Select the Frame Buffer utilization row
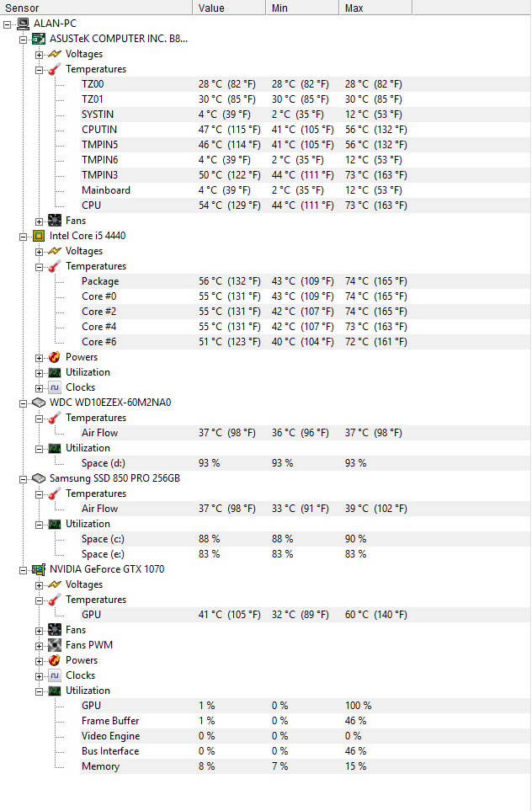The width and height of the screenshot is (532, 811). [x=110, y=721]
